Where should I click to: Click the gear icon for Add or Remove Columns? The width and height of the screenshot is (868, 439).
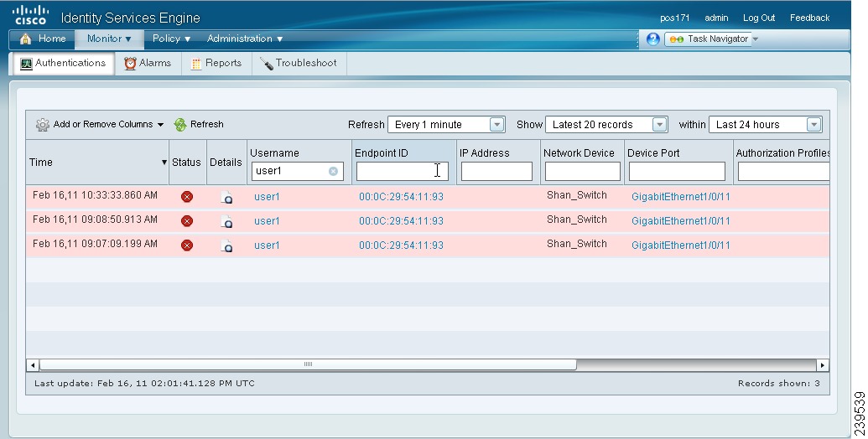(x=42, y=125)
